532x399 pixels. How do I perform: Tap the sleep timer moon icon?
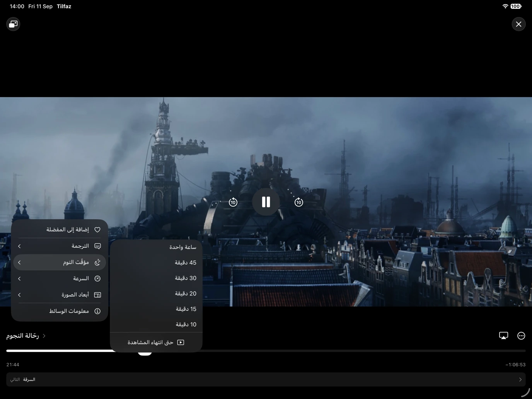(97, 262)
